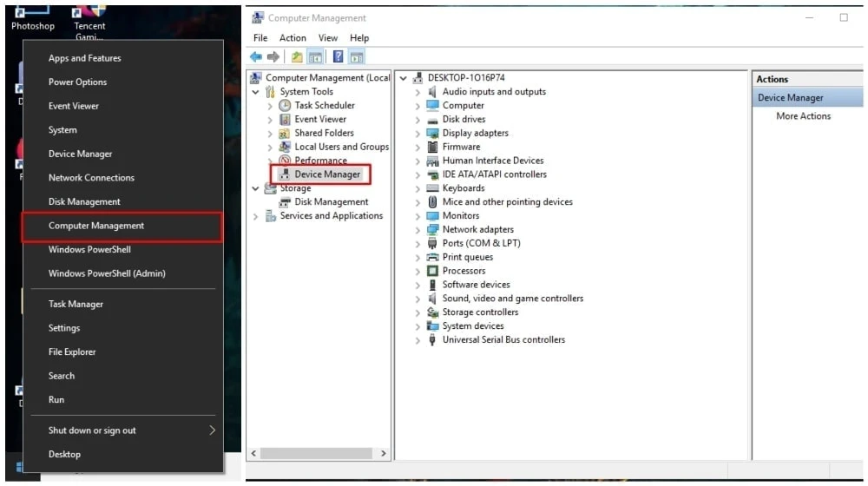Click the Human Interface Devices icon
Image resolution: width=868 pixels, height=486 pixels.
[x=432, y=161]
